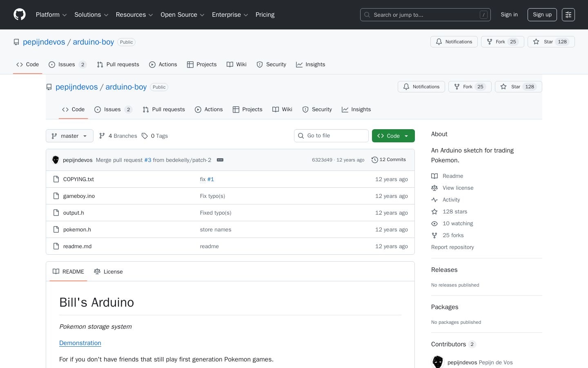The width and height of the screenshot is (588, 368).
Task: Open the gameboy.ino file name
Action: (x=79, y=196)
